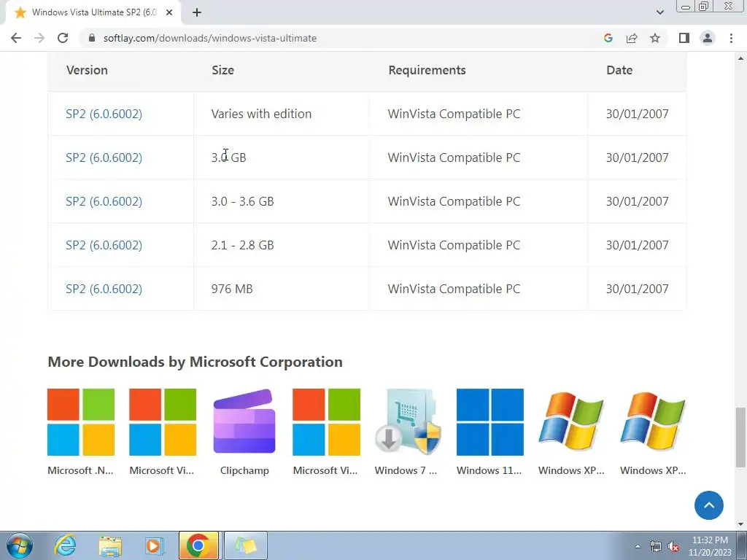
Task: View site security lock info
Action: [x=92, y=38]
